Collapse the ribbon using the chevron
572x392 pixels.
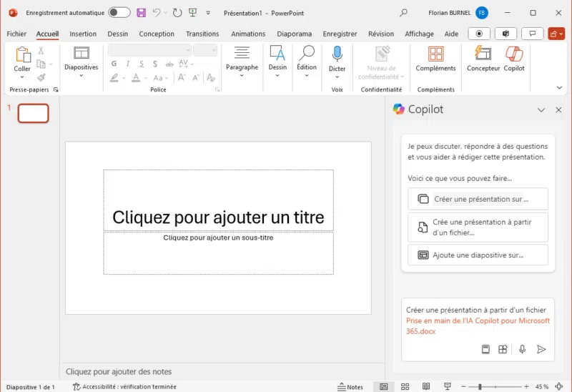coord(559,88)
